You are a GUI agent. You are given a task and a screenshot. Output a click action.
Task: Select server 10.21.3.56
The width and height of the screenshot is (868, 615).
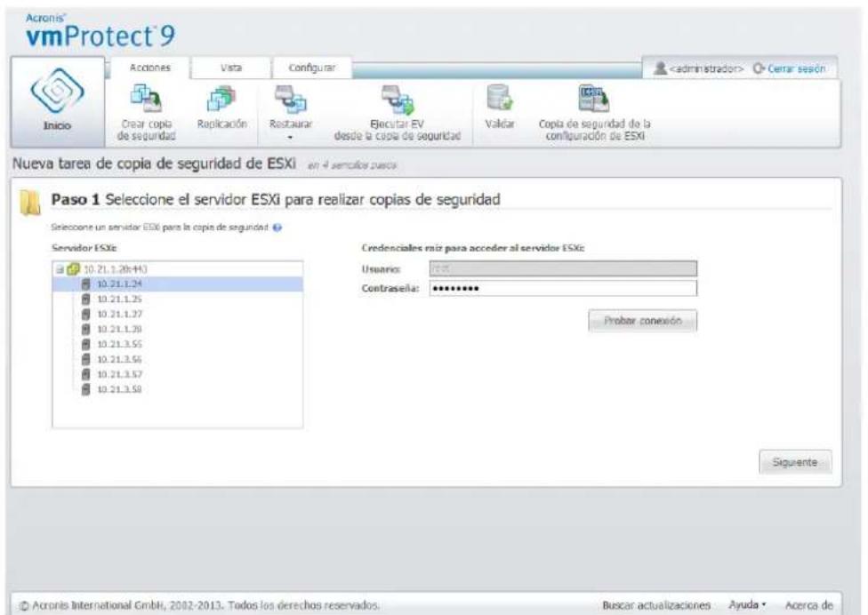click(x=119, y=359)
